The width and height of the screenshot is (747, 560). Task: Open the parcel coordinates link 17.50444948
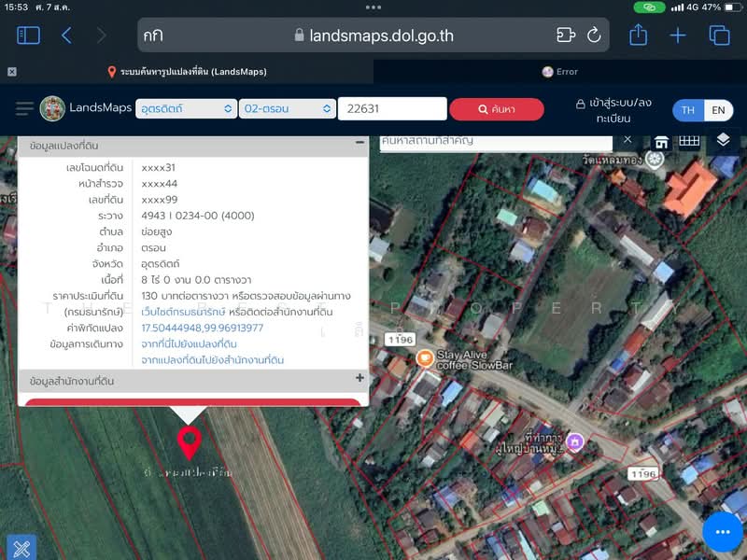click(x=202, y=328)
